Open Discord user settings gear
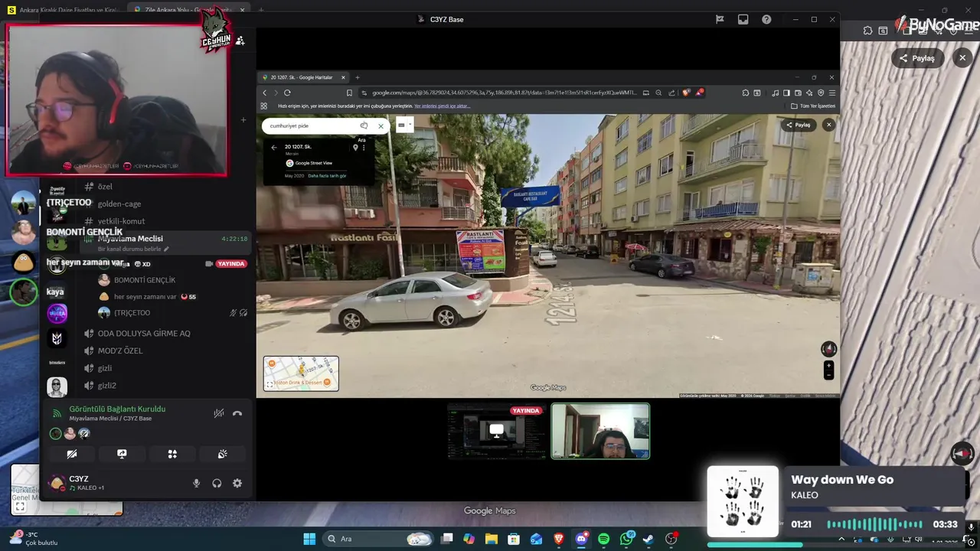The height and width of the screenshot is (551, 980). 237,483
